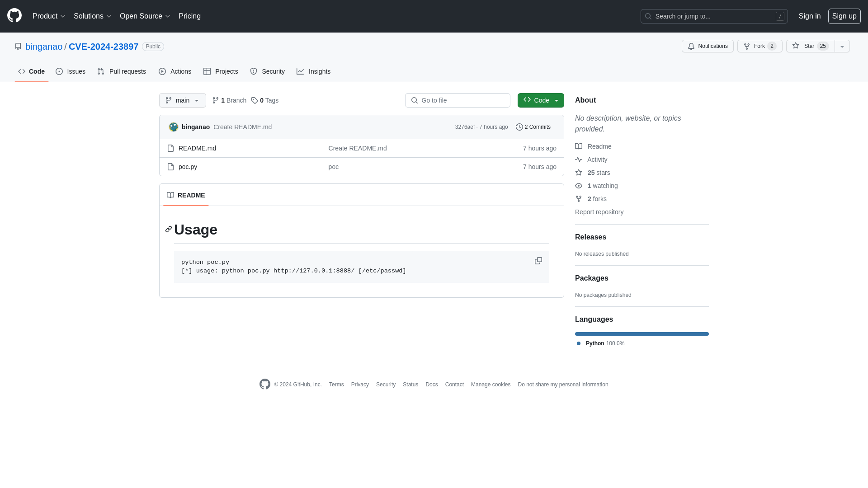868x488 pixels.
Task: Click the search magnifier icon in header
Action: click(648, 16)
